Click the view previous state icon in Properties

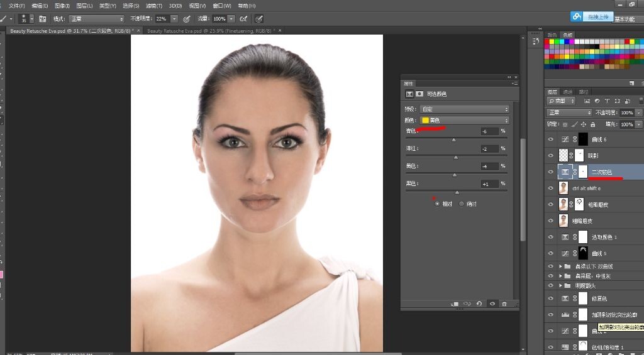[467, 303]
